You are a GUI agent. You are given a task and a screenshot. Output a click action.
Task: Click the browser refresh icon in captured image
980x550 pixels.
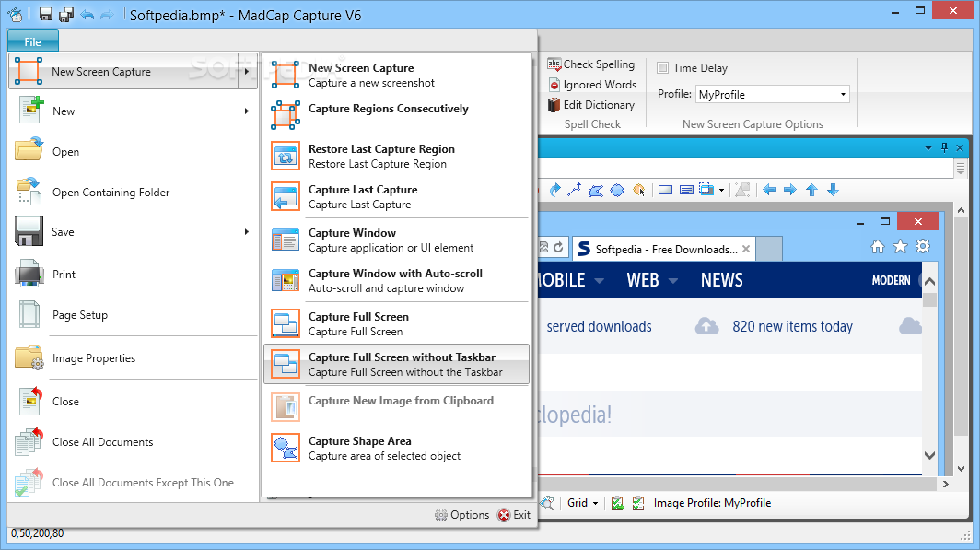pyautogui.click(x=558, y=248)
